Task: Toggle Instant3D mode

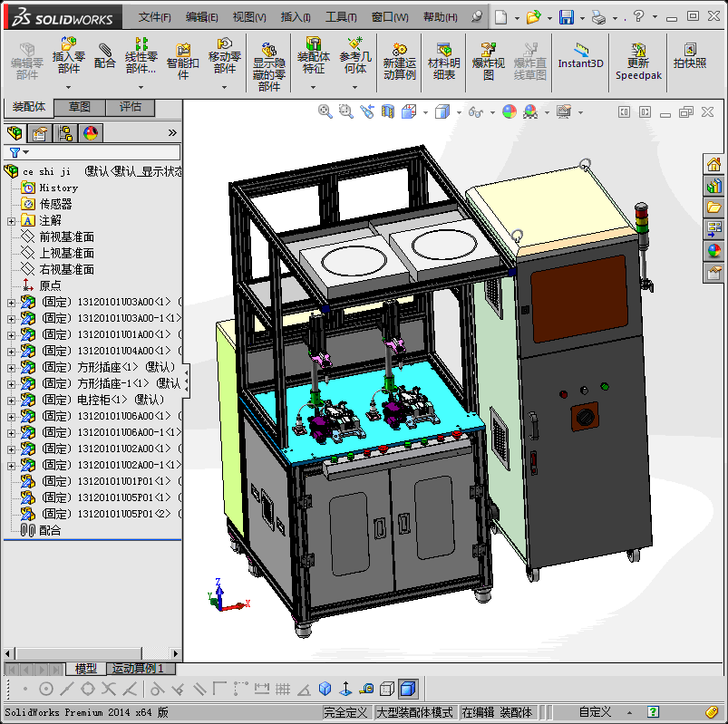Action: click(x=580, y=55)
